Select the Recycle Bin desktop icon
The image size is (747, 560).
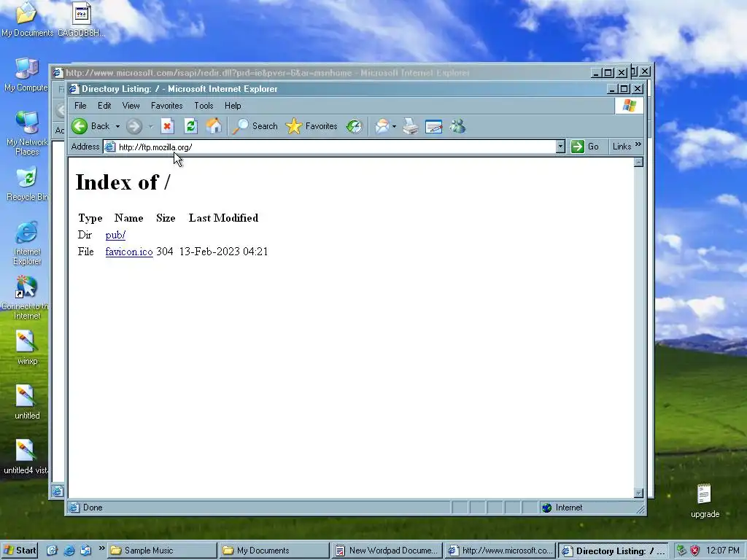(27, 184)
